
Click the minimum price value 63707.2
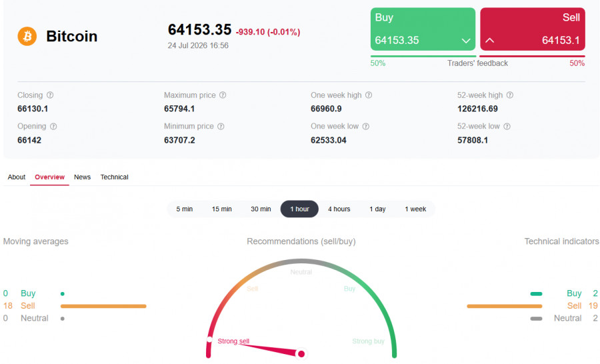(179, 141)
